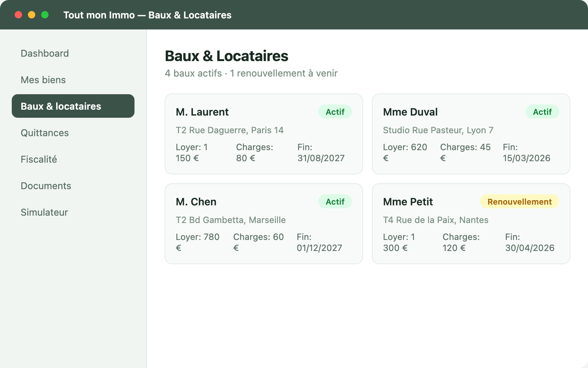Image resolution: width=588 pixels, height=368 pixels.
Task: Click the 4 baux actifs subtitle
Action: pos(251,73)
